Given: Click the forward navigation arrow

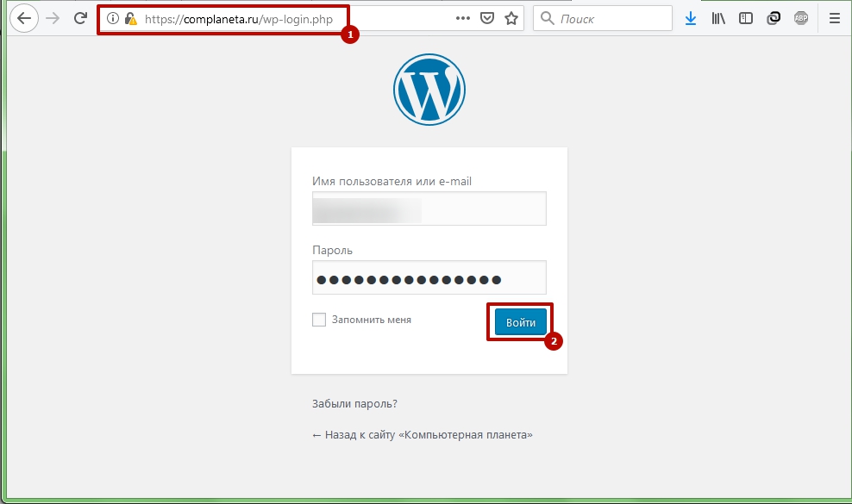Looking at the screenshot, I should [x=53, y=18].
